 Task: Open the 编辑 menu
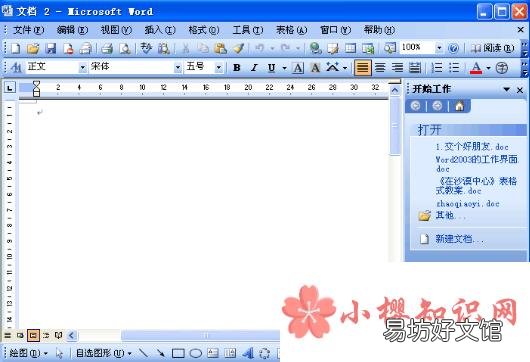point(72,30)
